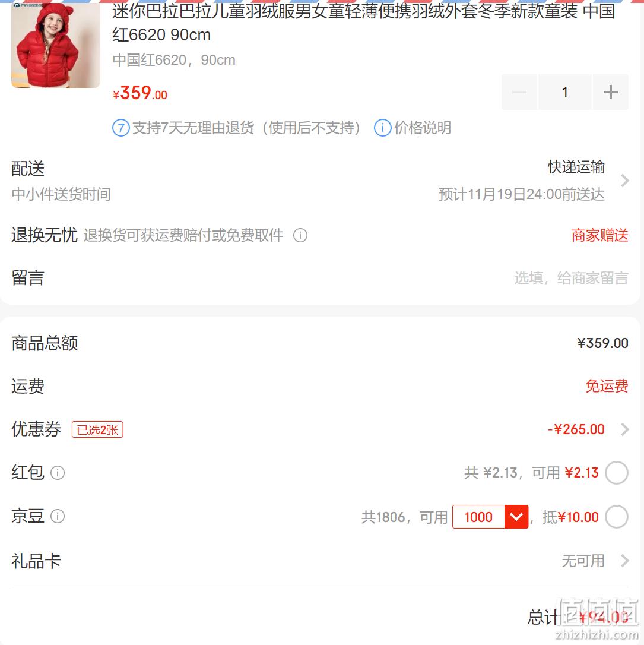
Task: Click the message to seller field
Action: click(x=571, y=278)
